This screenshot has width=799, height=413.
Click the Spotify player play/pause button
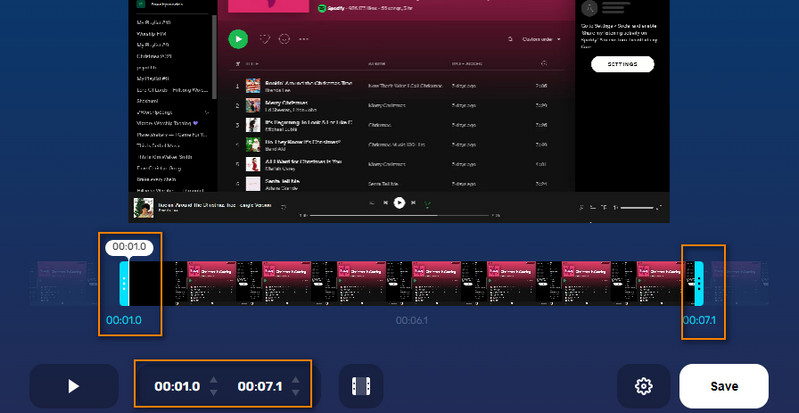pyautogui.click(x=399, y=202)
